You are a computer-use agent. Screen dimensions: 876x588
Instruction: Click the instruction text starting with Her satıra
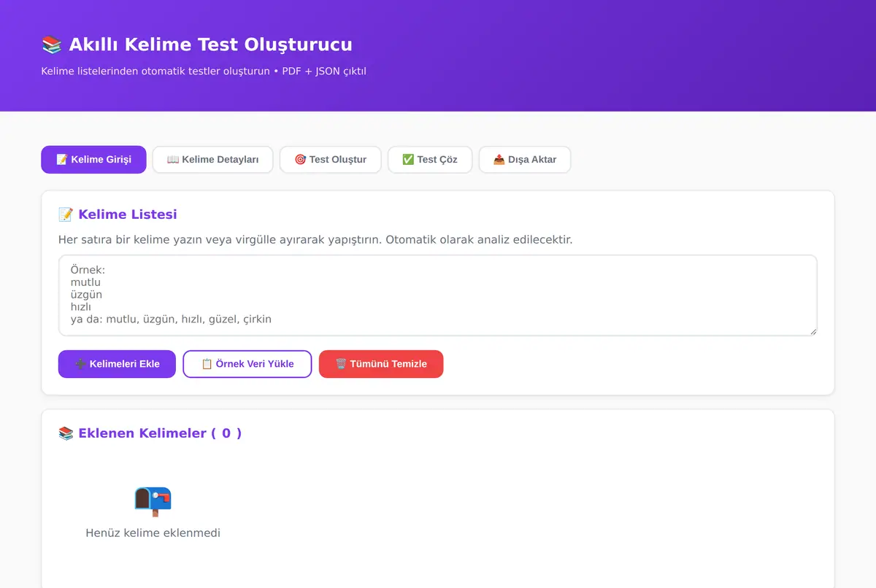coord(315,239)
